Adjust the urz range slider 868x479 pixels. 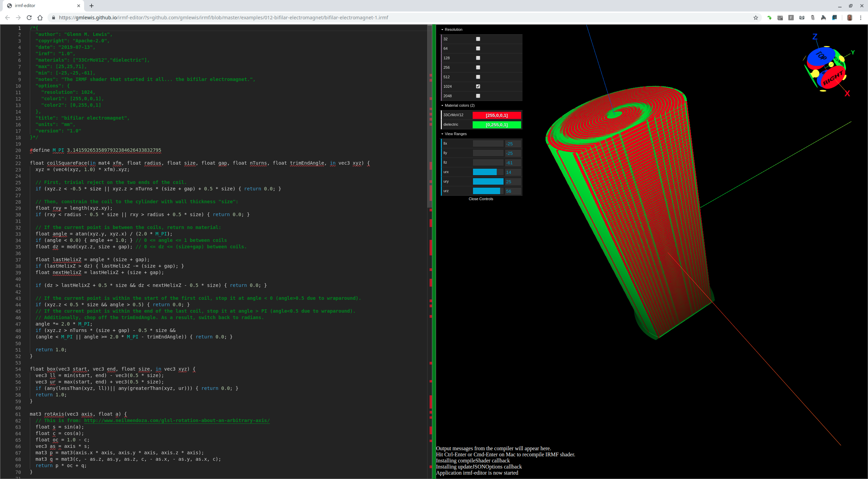(488, 191)
